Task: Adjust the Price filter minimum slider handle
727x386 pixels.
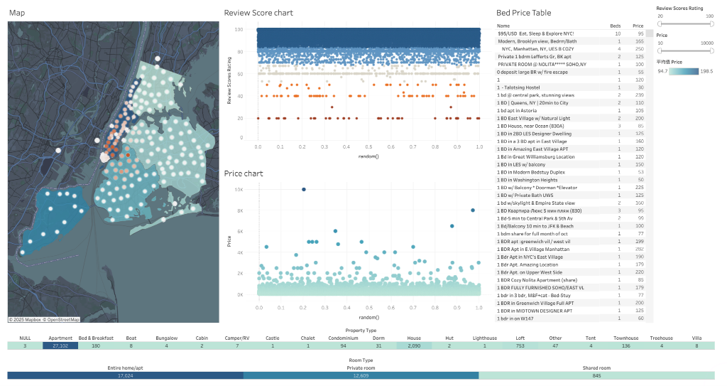Action: point(660,51)
